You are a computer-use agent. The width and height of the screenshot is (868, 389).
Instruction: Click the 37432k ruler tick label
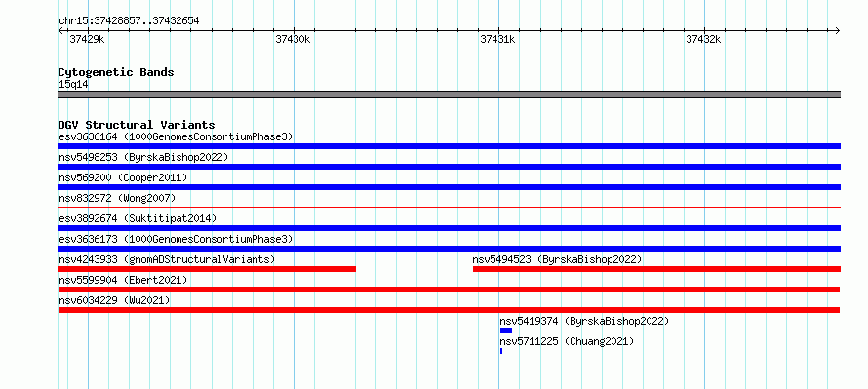coord(703,39)
